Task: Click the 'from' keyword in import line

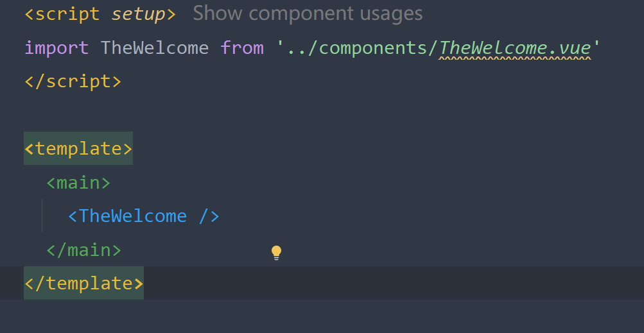Action: click(x=242, y=48)
